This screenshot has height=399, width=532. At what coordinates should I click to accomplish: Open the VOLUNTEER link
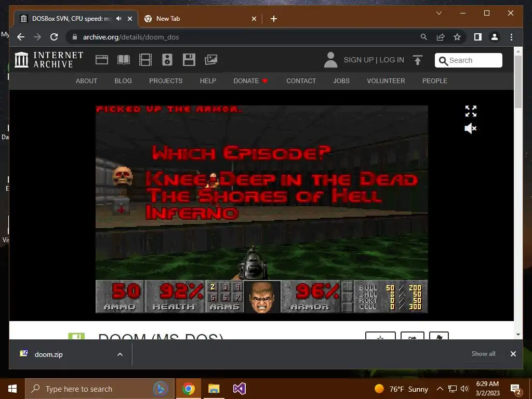coord(386,81)
